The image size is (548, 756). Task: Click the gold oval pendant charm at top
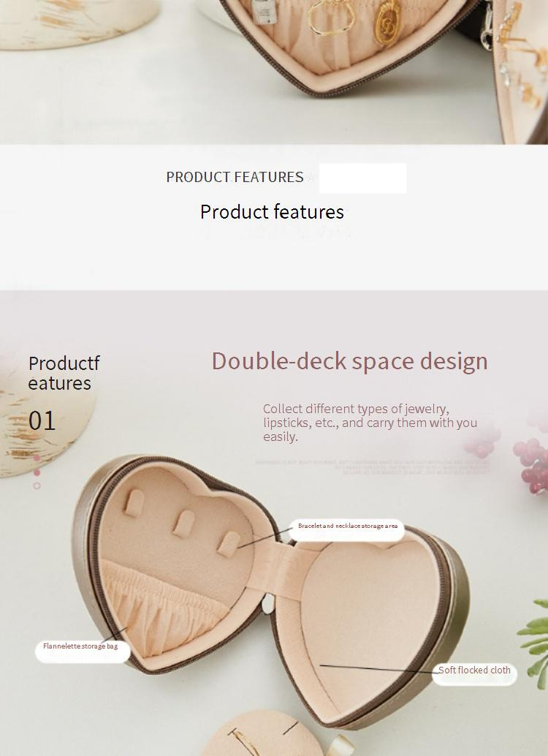point(388,21)
